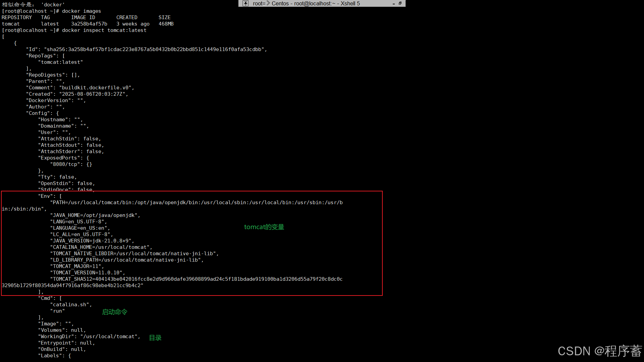Click the "WorkingDir": /usr/local/tomcat line

(89, 336)
